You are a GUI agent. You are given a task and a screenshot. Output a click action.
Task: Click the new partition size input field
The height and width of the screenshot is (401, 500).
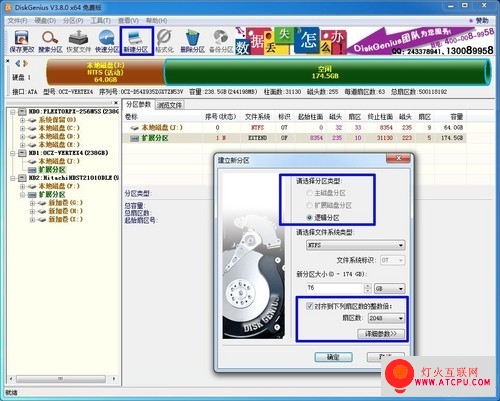(335, 288)
